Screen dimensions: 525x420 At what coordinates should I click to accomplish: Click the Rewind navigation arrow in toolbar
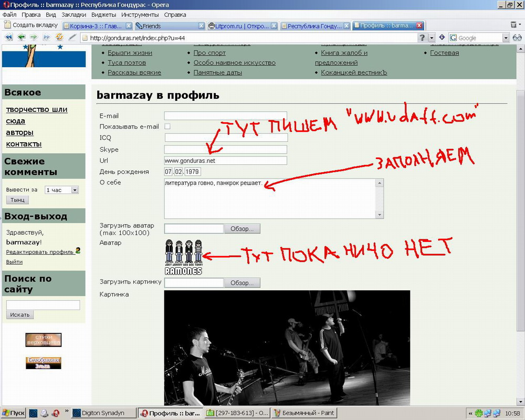[8, 37]
